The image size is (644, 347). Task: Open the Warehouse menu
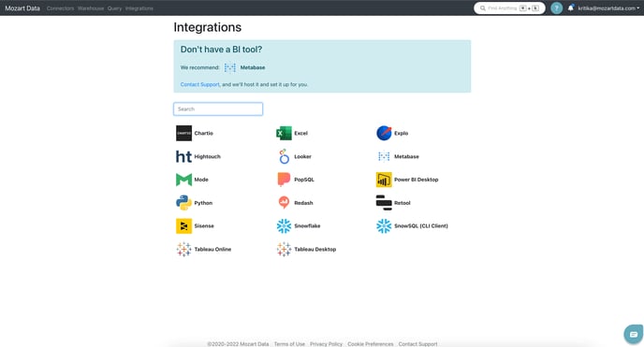coord(91,8)
